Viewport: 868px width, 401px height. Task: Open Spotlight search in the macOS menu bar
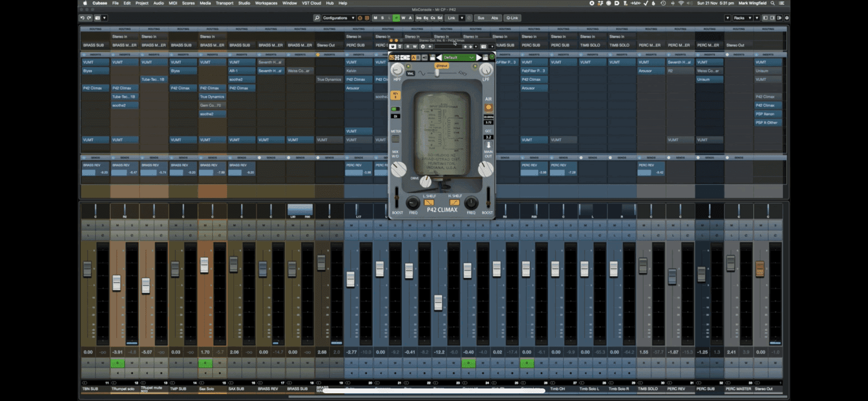[x=773, y=3]
